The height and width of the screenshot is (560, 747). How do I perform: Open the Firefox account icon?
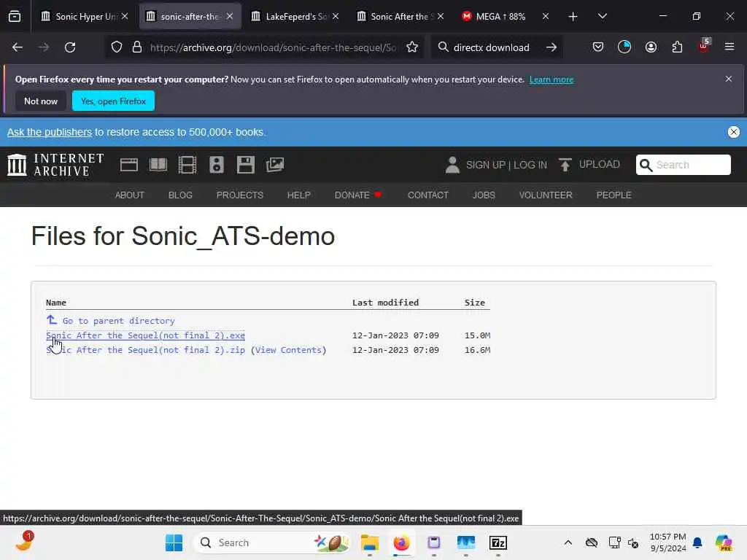(651, 47)
